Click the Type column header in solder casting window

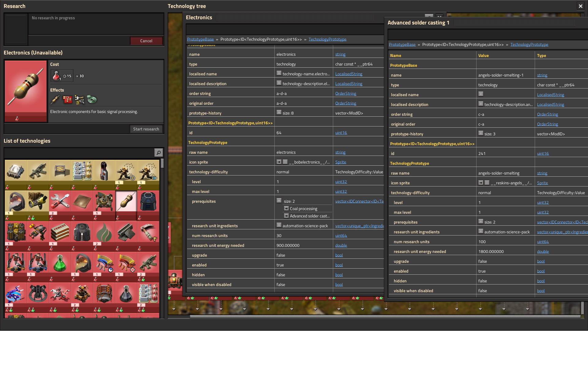541,55
